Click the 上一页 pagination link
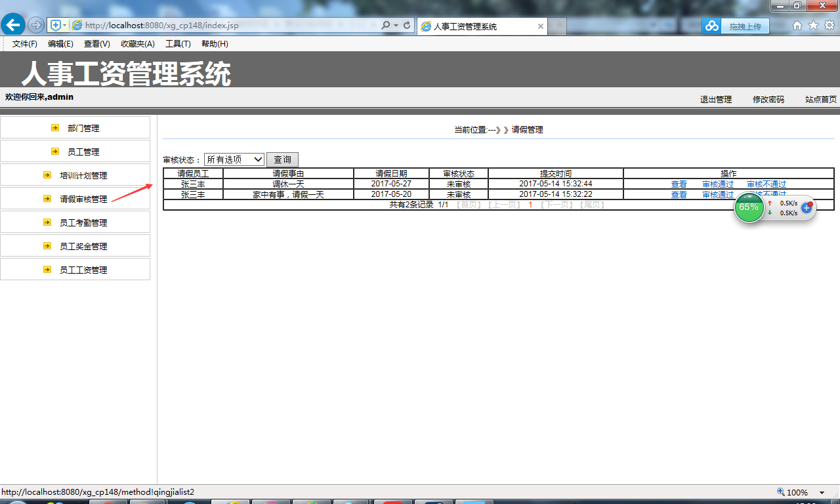The height and width of the screenshot is (504, 840). point(504,205)
